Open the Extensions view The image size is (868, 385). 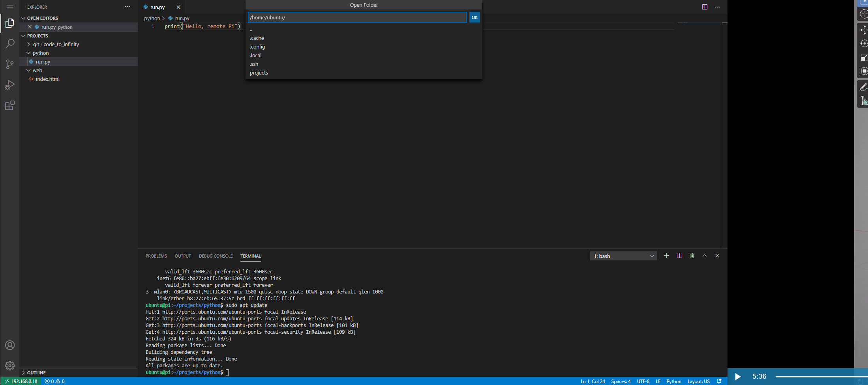pyautogui.click(x=10, y=105)
